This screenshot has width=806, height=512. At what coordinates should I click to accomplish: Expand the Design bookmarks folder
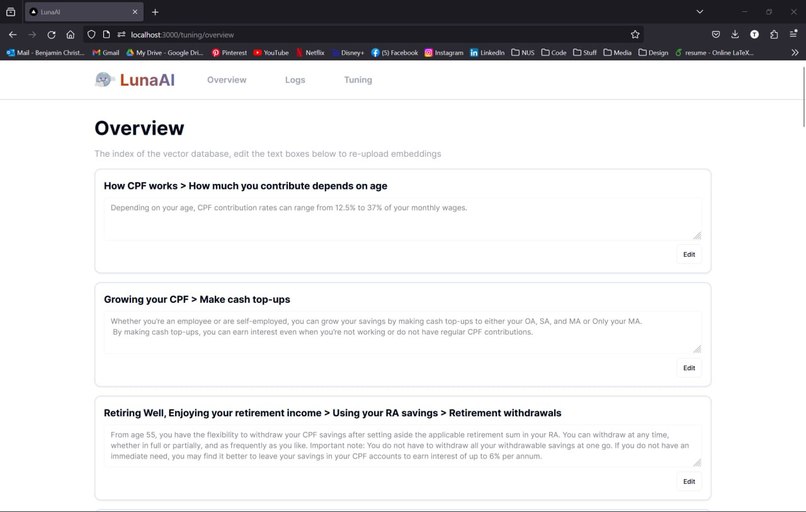(653, 52)
